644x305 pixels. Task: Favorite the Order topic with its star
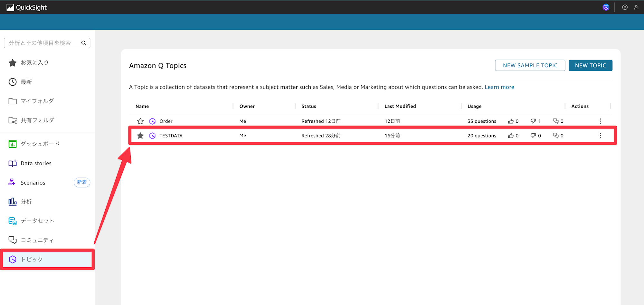tap(140, 121)
